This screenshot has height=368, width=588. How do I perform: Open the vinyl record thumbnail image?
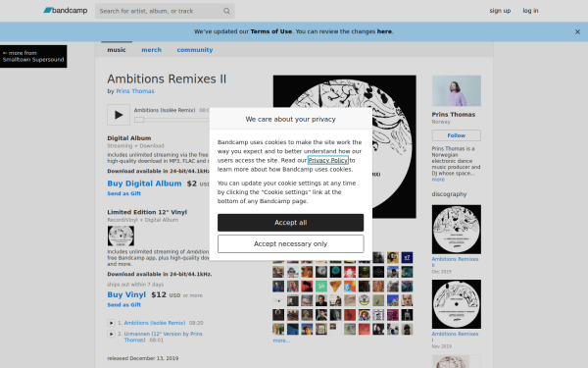[x=121, y=236]
